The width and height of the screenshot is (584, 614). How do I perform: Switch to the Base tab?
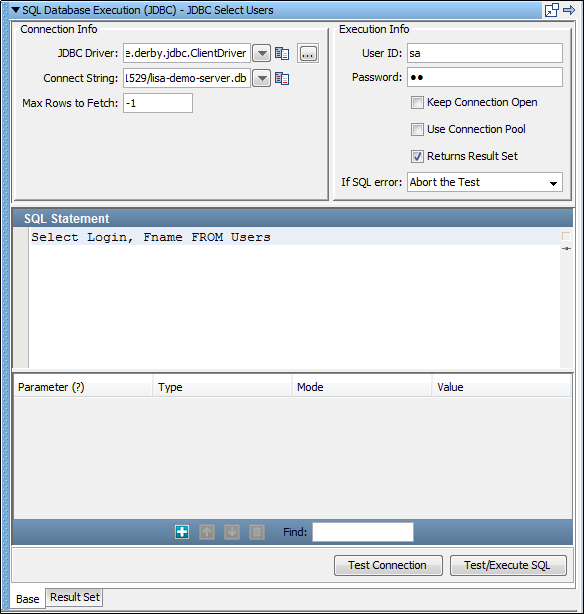(28, 599)
